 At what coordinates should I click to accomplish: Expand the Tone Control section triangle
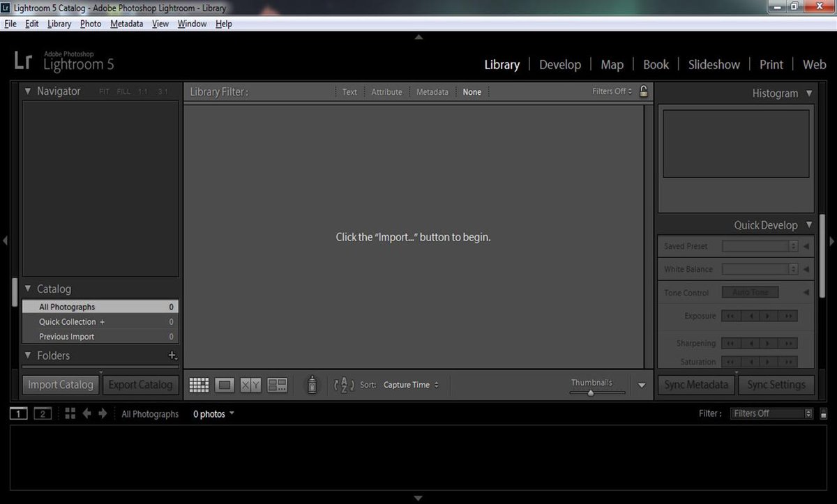point(807,292)
